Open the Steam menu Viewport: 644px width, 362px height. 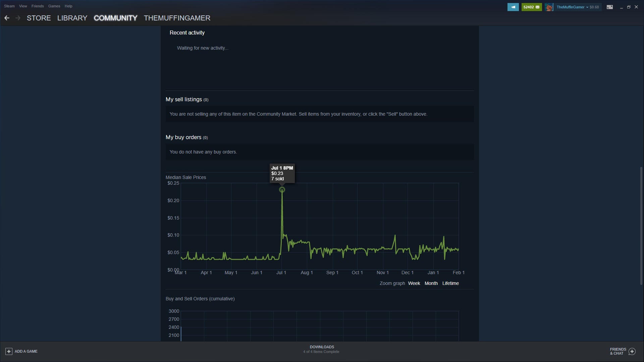coord(9,6)
